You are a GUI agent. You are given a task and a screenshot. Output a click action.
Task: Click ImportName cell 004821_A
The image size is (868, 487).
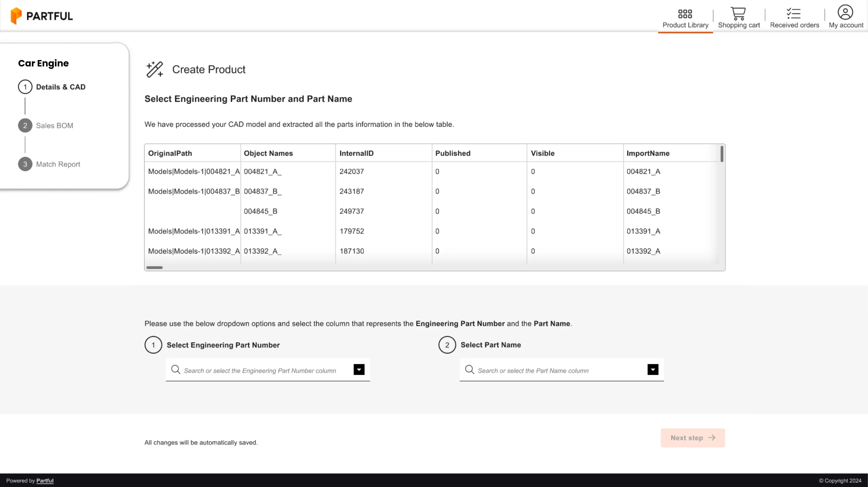[643, 172]
